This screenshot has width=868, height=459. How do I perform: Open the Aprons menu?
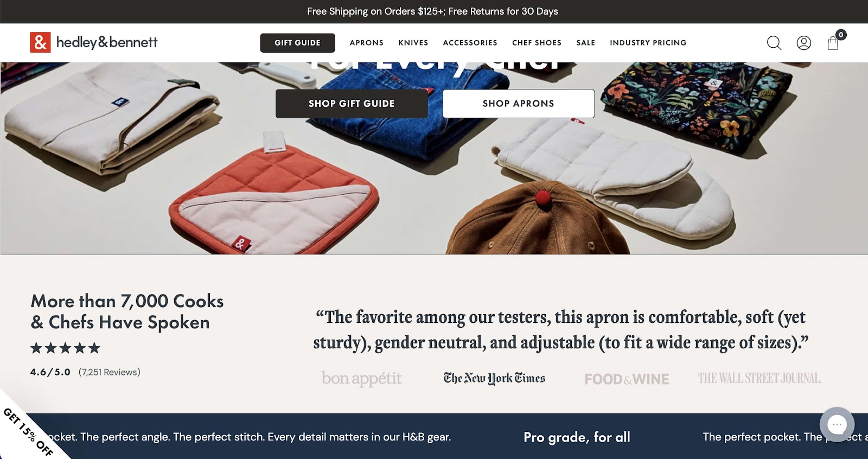(x=367, y=43)
